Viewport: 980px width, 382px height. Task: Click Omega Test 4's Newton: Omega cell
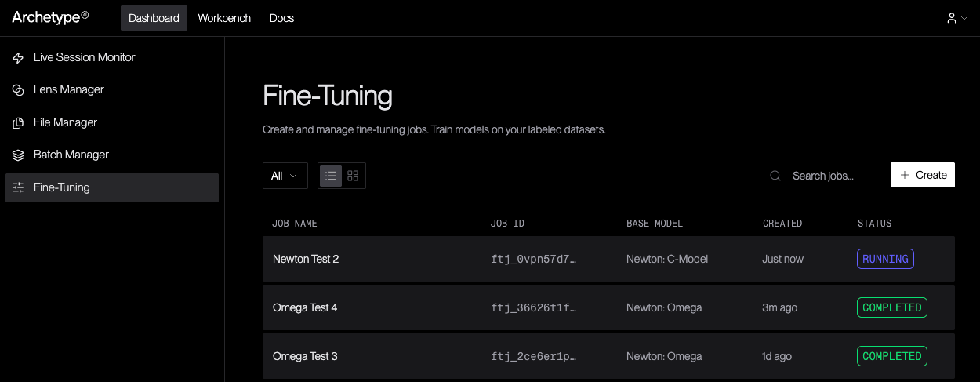click(x=664, y=307)
